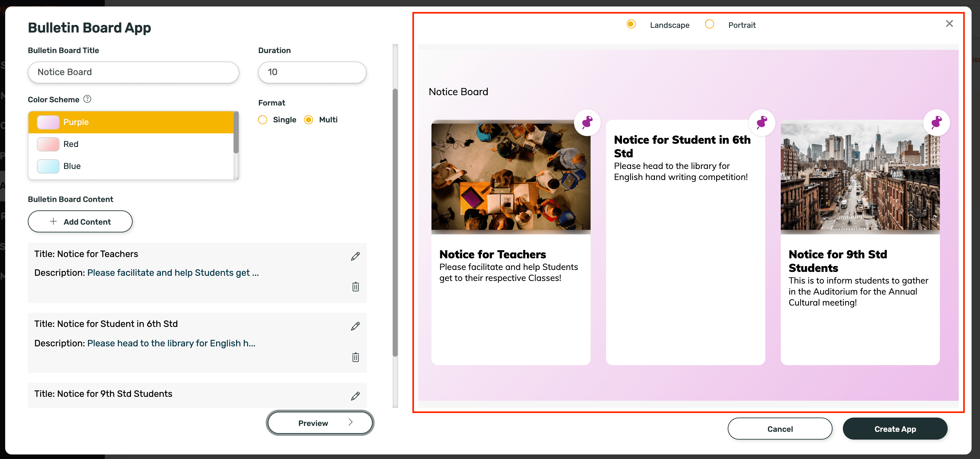This screenshot has width=980, height=459.
Task: Select the Portrait orientation option
Action: click(709, 24)
